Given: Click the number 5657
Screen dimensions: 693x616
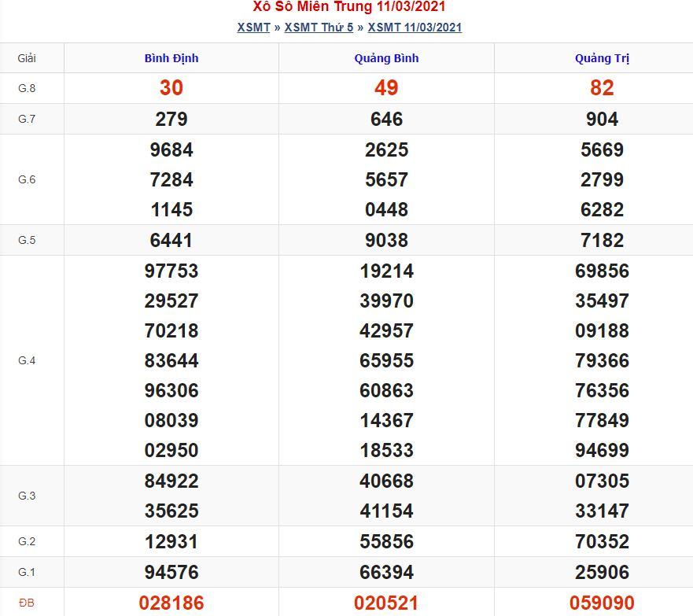Looking at the screenshot, I should click(x=386, y=179).
